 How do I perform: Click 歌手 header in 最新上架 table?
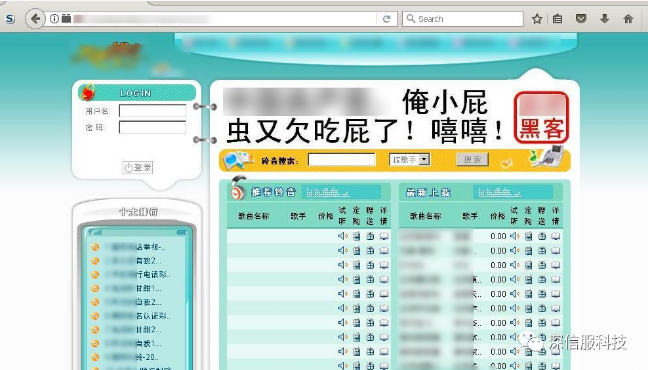(x=470, y=216)
